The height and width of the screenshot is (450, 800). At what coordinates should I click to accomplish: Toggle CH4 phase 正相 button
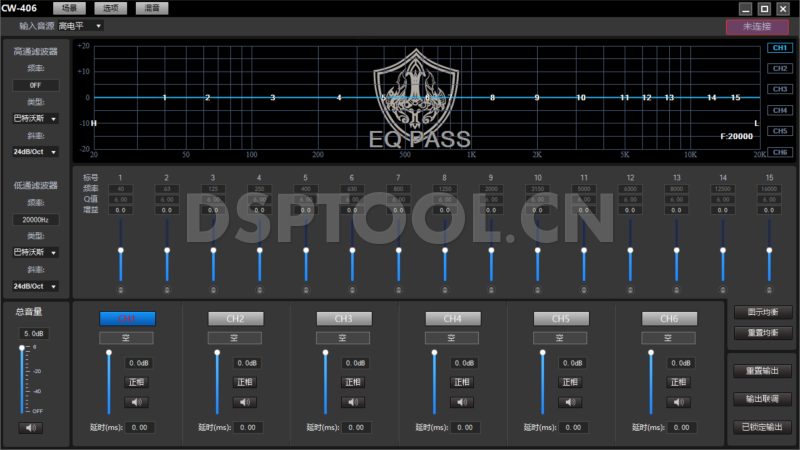462,382
